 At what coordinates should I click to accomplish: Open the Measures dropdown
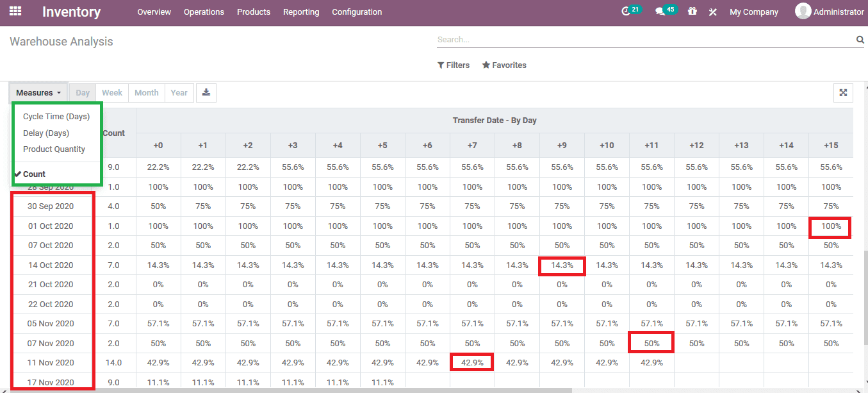pos(38,93)
